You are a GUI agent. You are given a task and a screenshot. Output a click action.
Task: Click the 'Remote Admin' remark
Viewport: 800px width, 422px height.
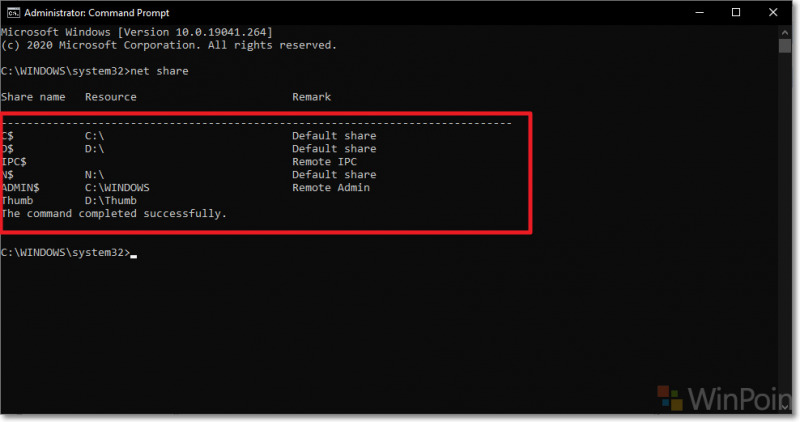[x=331, y=188]
